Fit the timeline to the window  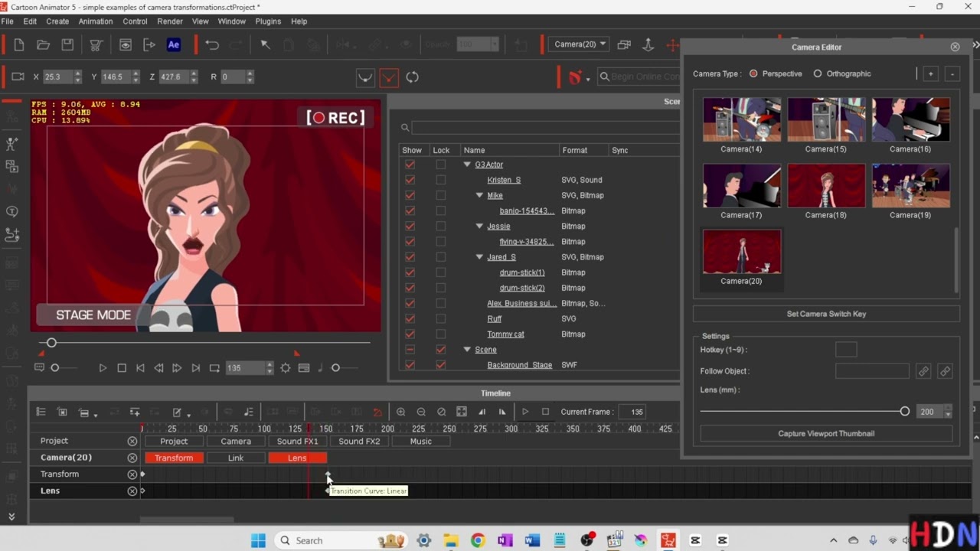tap(462, 412)
